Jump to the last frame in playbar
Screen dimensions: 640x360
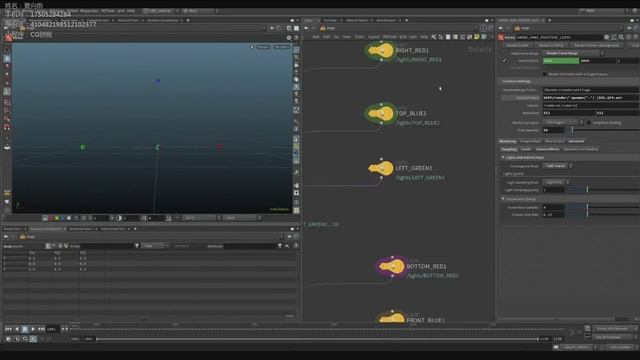pos(41,329)
